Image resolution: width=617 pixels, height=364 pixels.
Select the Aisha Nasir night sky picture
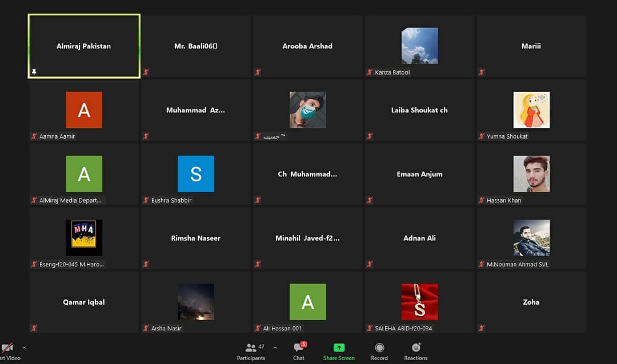[x=196, y=302]
